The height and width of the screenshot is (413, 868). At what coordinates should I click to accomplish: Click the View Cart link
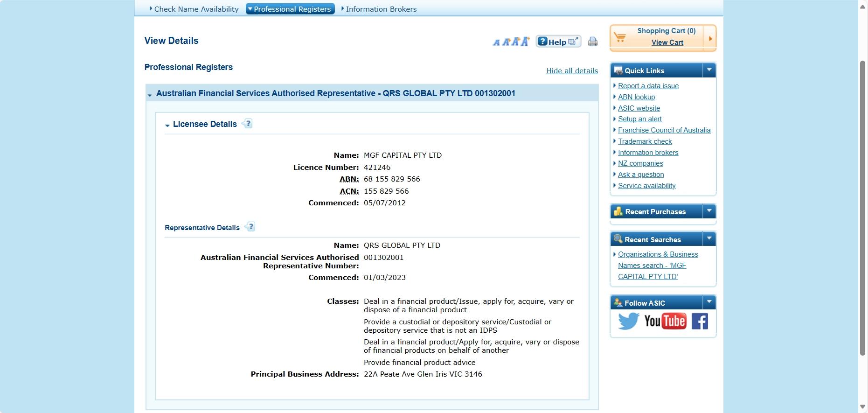(x=667, y=42)
